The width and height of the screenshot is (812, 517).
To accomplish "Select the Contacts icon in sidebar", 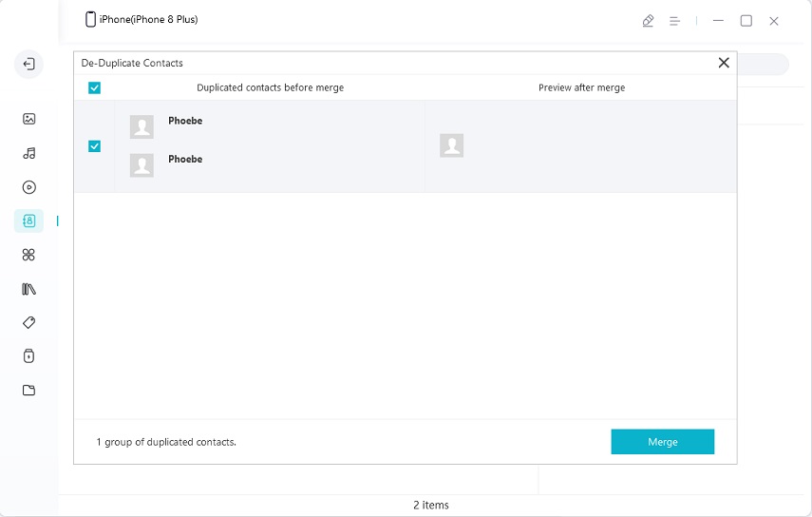I will pos(28,220).
